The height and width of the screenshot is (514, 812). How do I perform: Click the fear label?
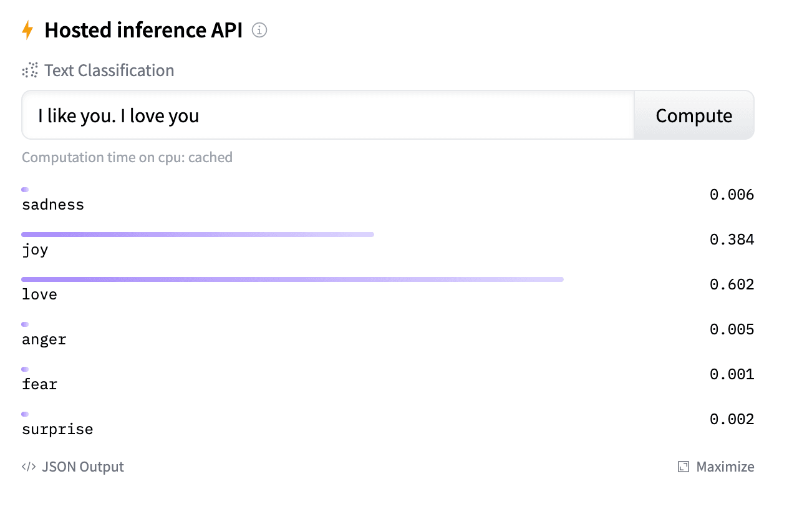[39, 384]
